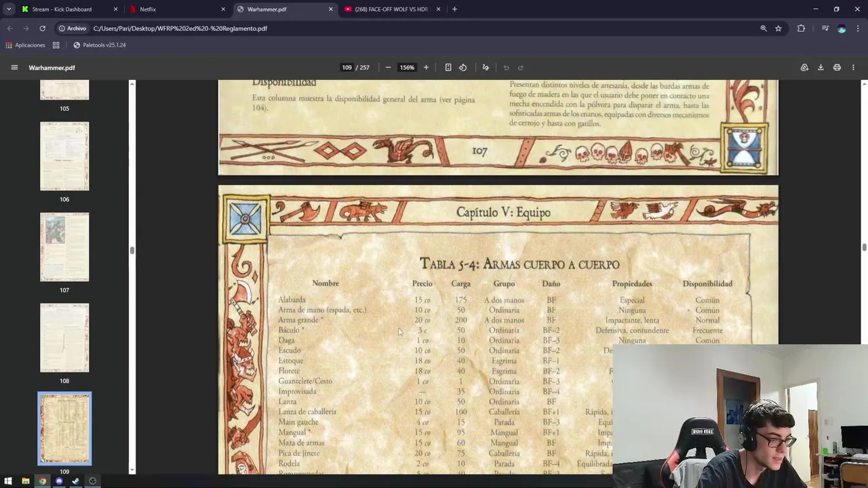868x488 pixels.
Task: Edit the 156% zoom level field
Action: [x=407, y=67]
